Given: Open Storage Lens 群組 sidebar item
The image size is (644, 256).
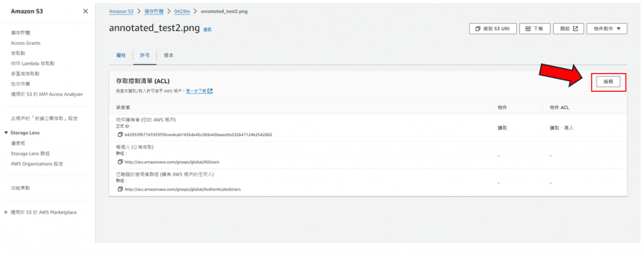Looking at the screenshot, I should tap(30, 153).
